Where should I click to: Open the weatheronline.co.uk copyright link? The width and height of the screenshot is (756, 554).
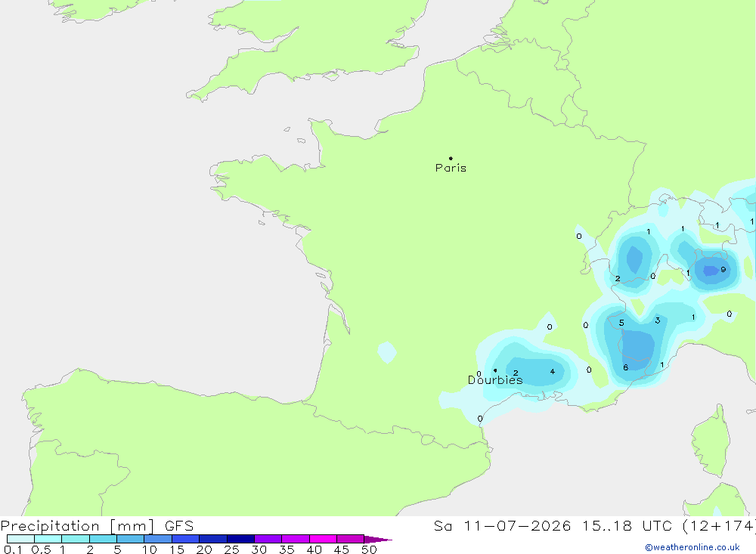692,547
